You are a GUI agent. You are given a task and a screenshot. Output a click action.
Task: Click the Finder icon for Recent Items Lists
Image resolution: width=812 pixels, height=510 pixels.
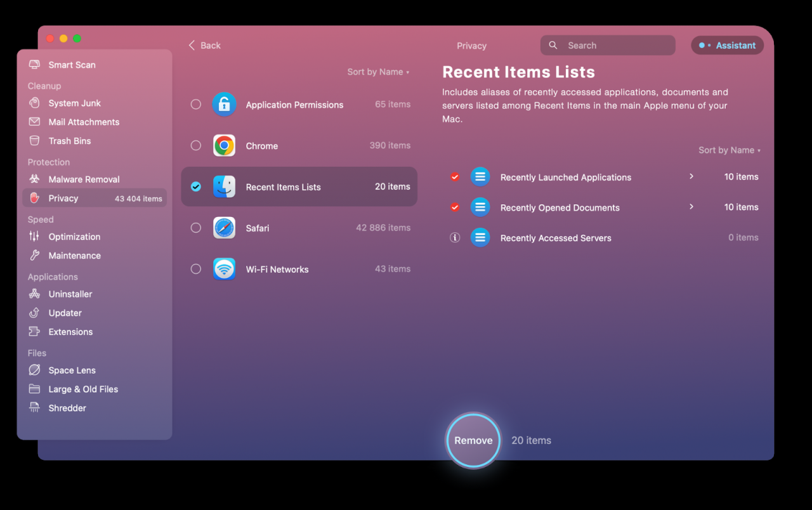coord(224,186)
